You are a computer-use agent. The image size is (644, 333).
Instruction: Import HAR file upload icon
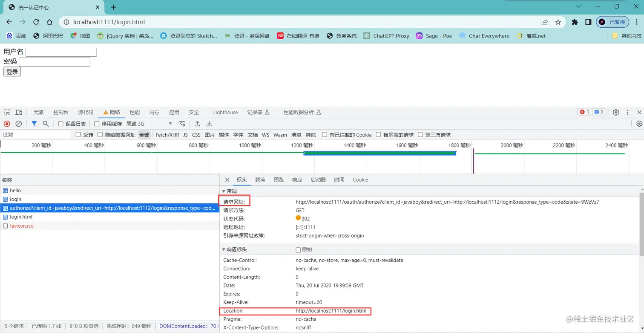pyautogui.click(x=197, y=124)
